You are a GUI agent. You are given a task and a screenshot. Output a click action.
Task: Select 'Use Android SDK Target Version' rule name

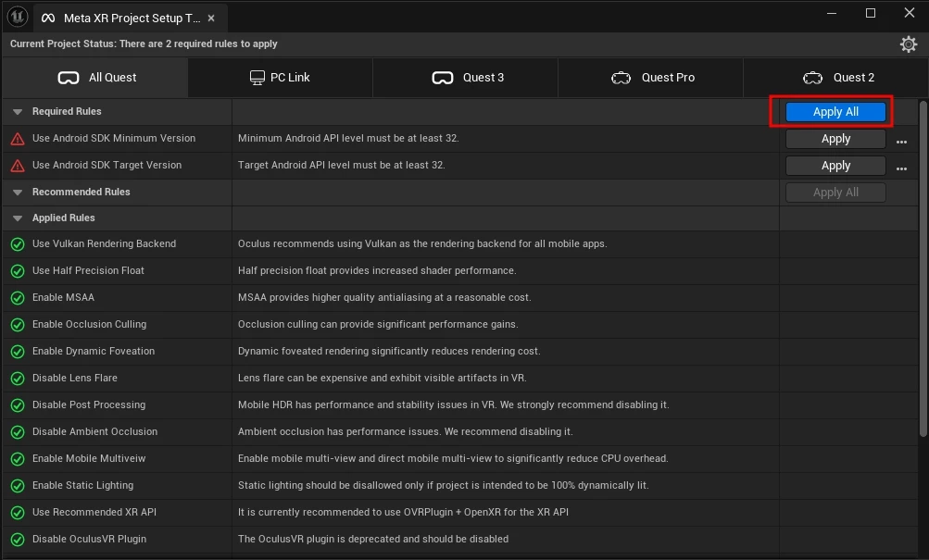pyautogui.click(x=107, y=165)
